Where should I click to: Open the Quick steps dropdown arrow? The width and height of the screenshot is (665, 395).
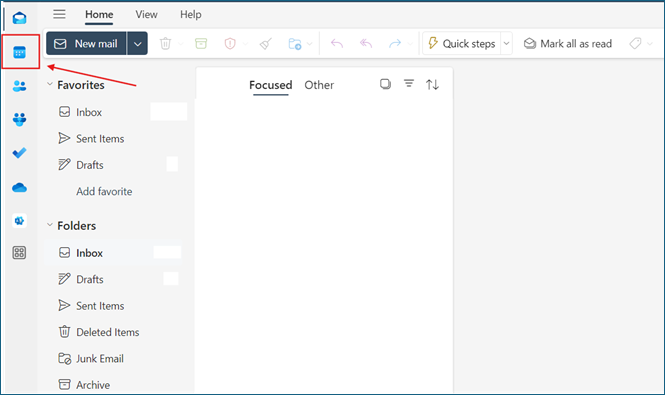point(506,43)
